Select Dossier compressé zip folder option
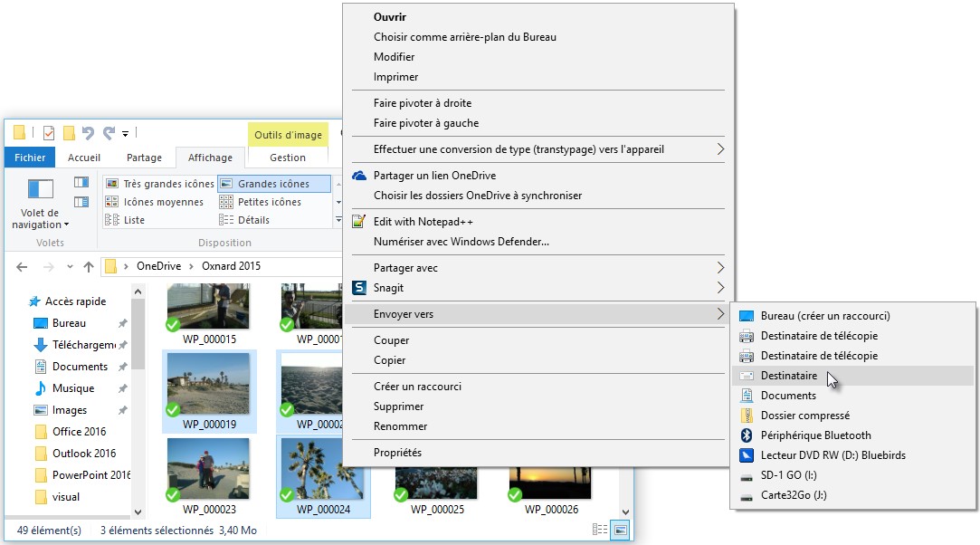980x545 pixels. (x=804, y=416)
